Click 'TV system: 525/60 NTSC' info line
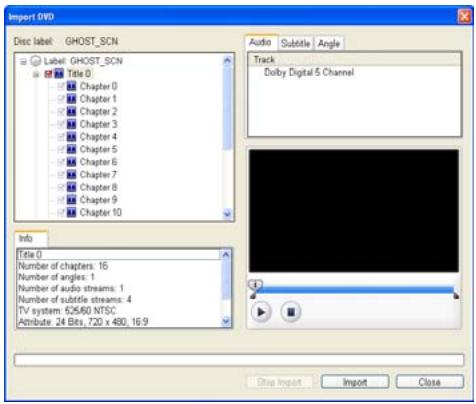The width and height of the screenshot is (476, 404). [67, 311]
